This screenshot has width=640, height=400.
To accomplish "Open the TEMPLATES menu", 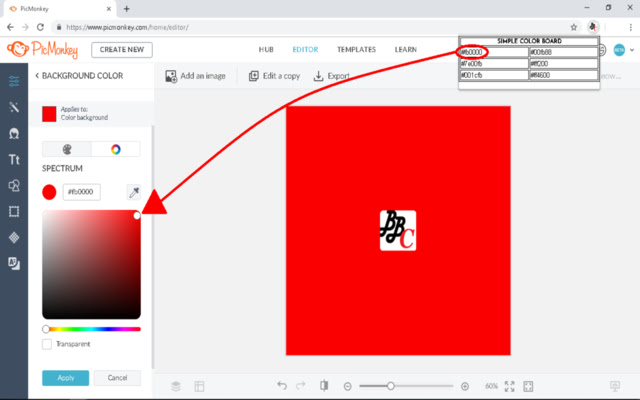I will [x=356, y=49].
